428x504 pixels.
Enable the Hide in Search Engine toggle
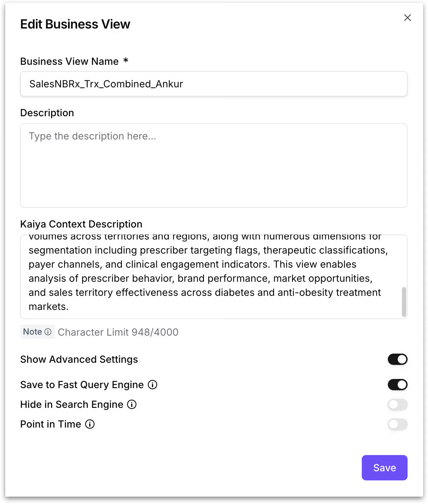(x=397, y=404)
